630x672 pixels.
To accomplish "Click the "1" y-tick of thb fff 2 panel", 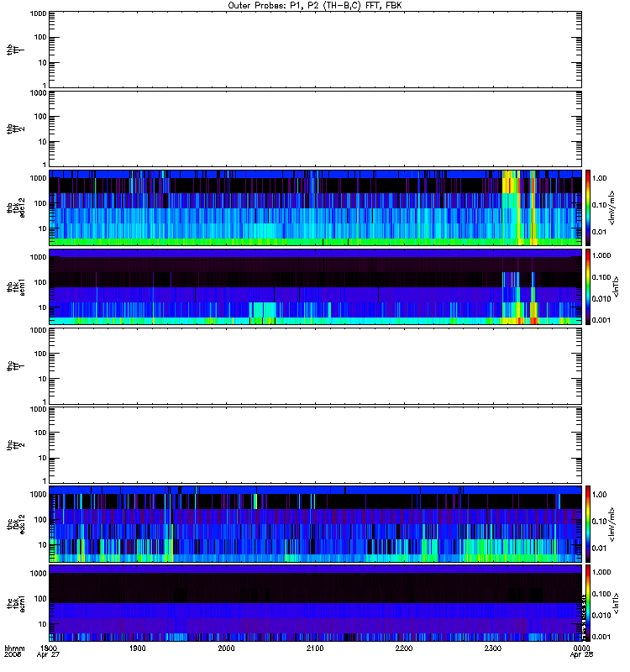I will pyautogui.click(x=45, y=164).
